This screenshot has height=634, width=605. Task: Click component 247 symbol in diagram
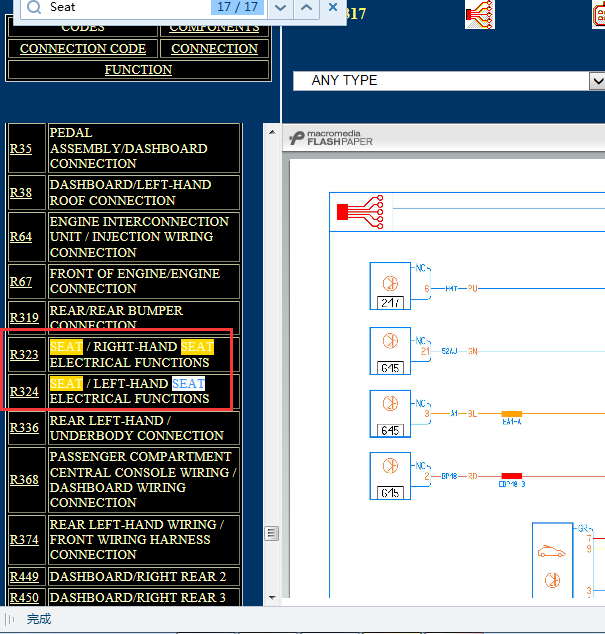click(390, 286)
